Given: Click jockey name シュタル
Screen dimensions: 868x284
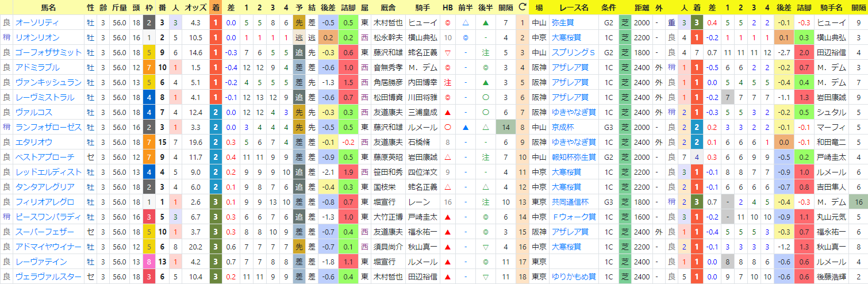Looking at the screenshot, I should click(828, 112).
